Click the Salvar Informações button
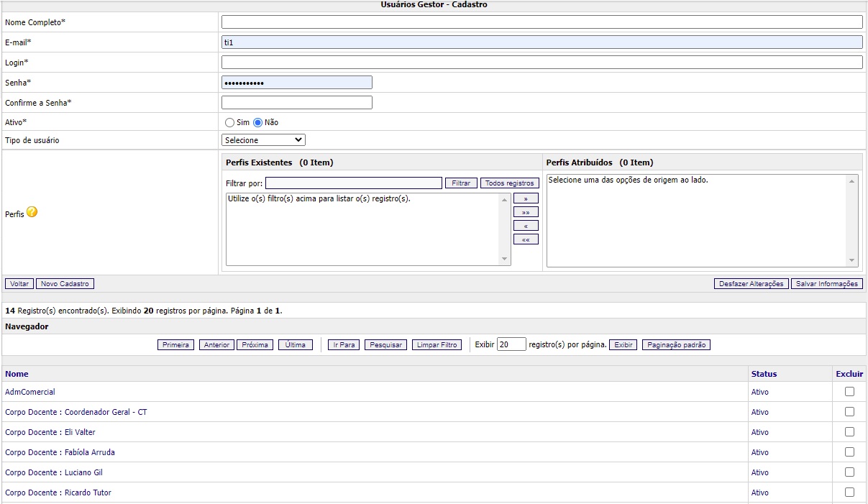Viewport: 868px width, 504px height. tap(826, 284)
